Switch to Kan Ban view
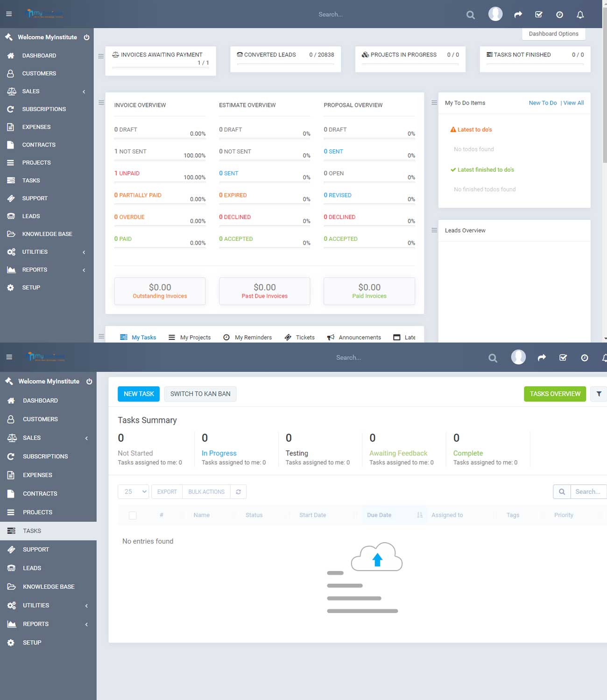Viewport: 607px width, 700px height. [200, 394]
